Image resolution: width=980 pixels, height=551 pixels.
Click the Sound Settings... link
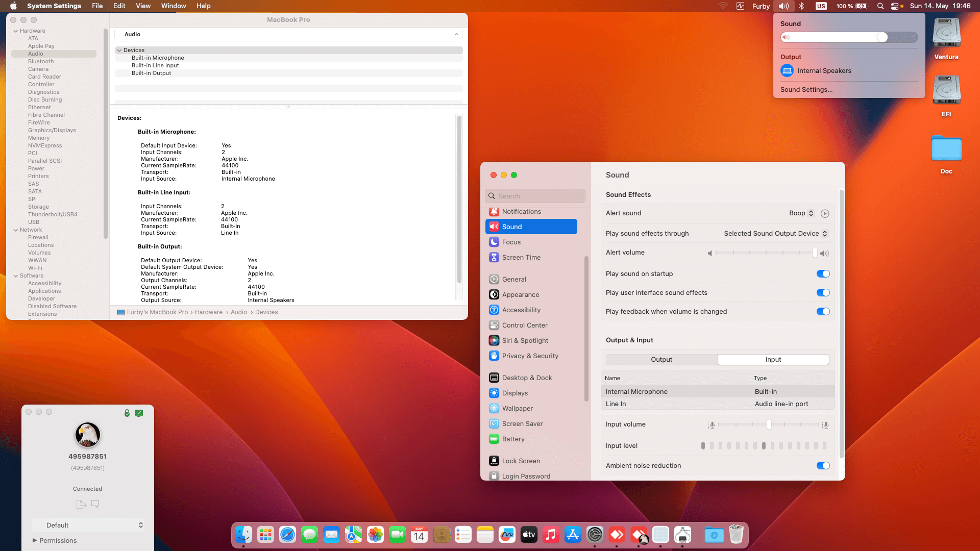point(806,90)
